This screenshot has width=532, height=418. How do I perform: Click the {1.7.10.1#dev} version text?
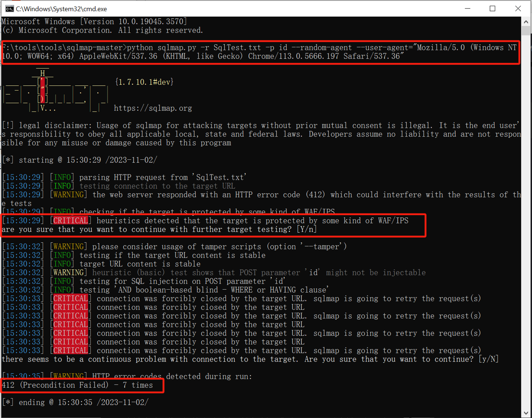(144, 82)
